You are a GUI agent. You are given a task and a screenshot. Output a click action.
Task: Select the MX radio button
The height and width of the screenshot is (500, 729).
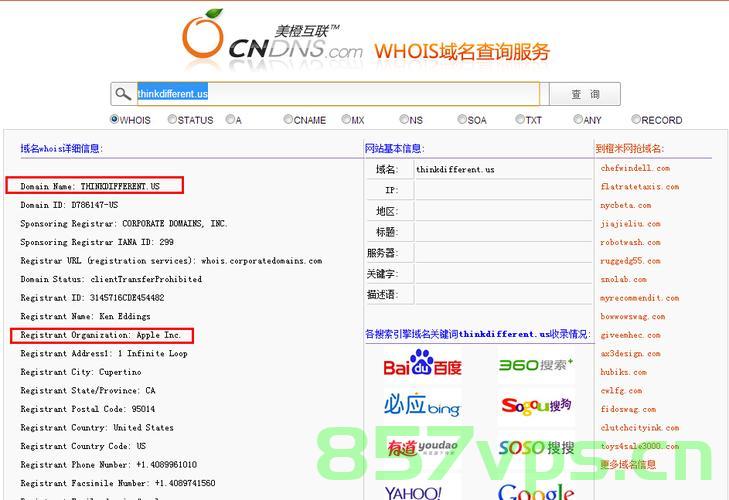[346, 120]
